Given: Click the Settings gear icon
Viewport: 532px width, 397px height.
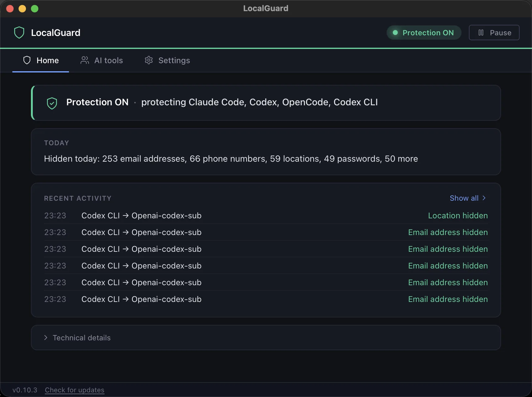Looking at the screenshot, I should (149, 60).
